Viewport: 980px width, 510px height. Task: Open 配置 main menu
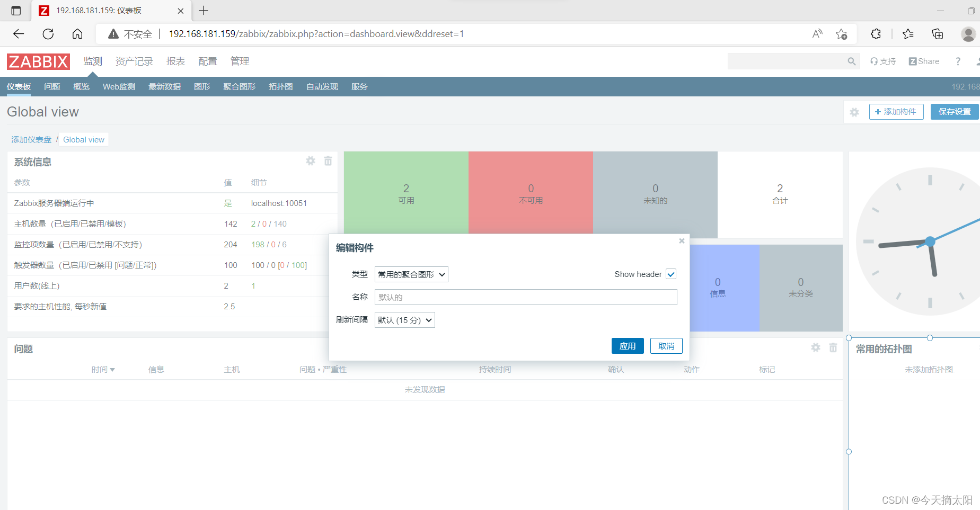tap(208, 61)
